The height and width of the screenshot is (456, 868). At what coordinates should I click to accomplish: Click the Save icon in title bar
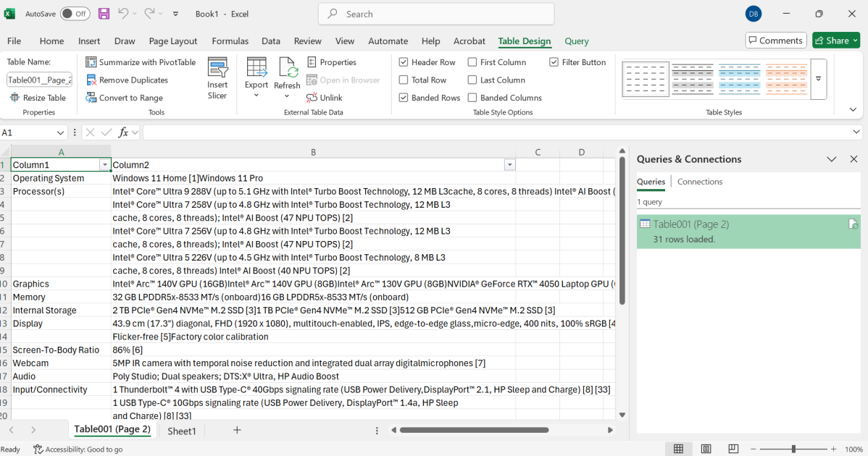[104, 14]
